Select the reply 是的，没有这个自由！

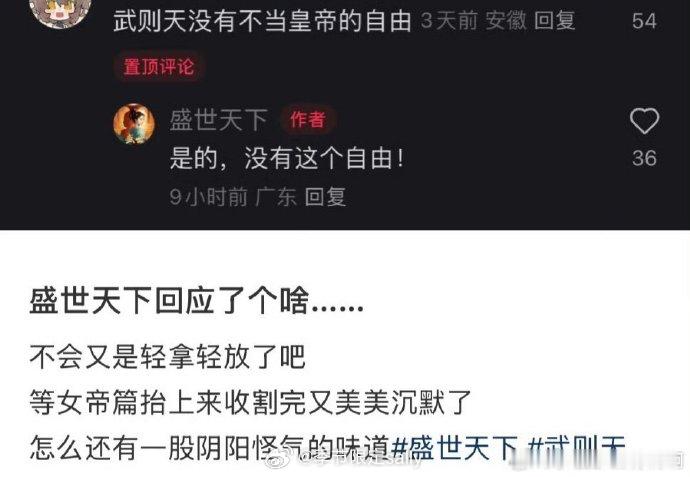pyautogui.click(x=287, y=158)
